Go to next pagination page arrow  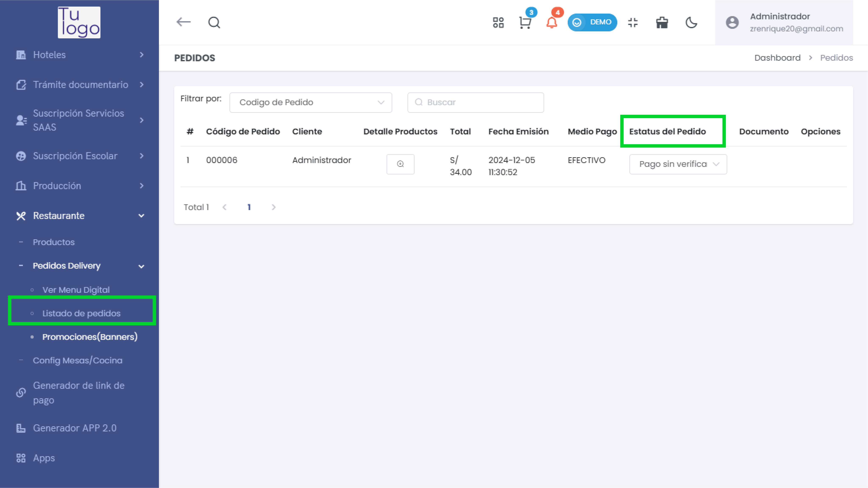[x=273, y=207]
